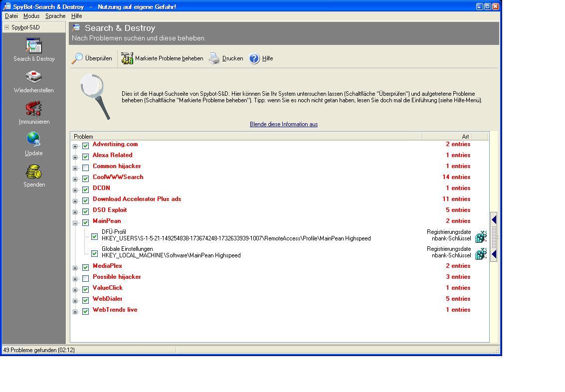Open the Immunisieren sidebar icon
Viewport: 565px width, 392px height.
[34, 108]
